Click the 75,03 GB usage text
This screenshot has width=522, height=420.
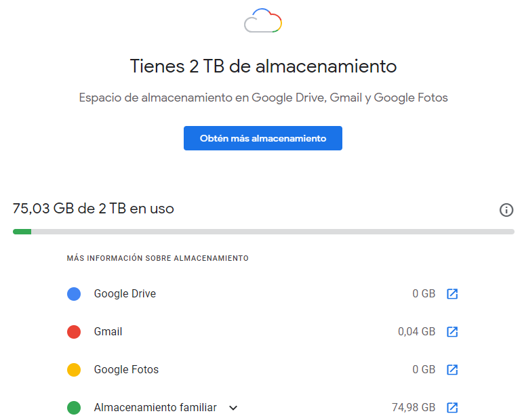click(x=93, y=209)
